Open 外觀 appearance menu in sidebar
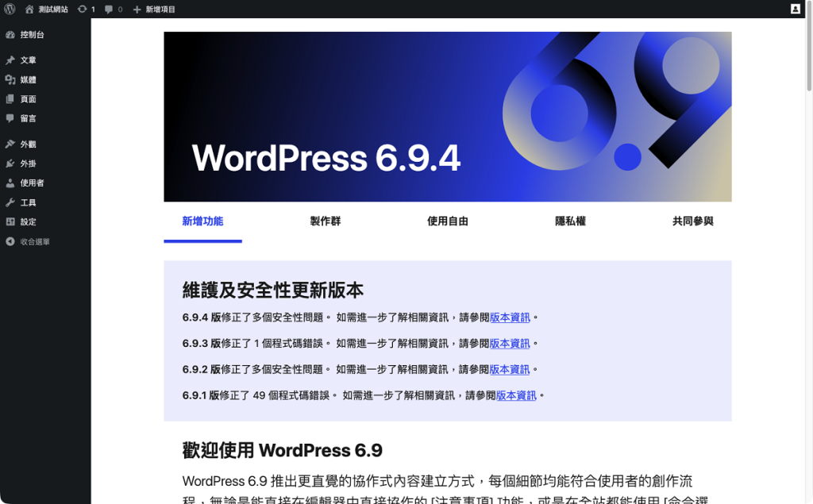The width and height of the screenshot is (813, 504). (28, 144)
